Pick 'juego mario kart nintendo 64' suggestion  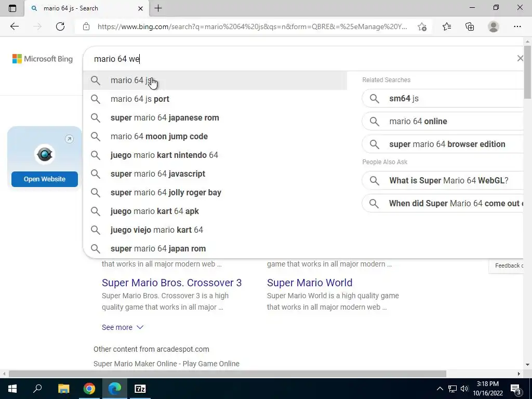[215, 155]
